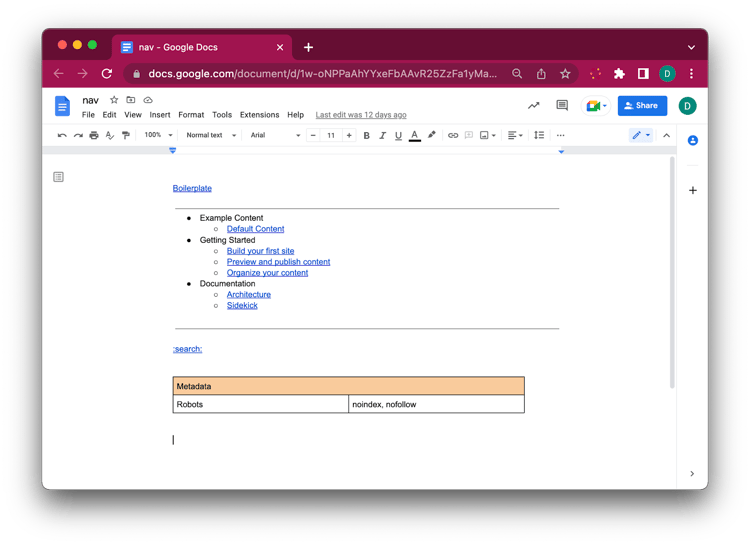Click the paint format roller icon

point(125,135)
